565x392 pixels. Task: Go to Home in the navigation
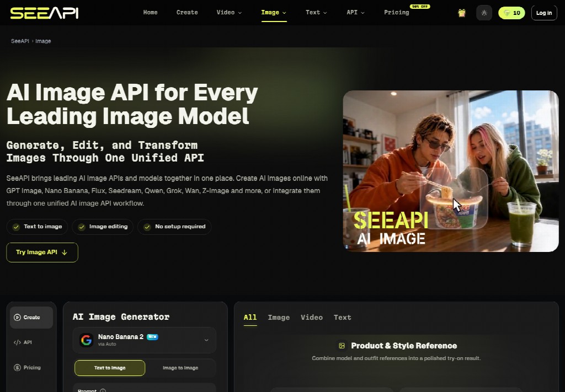150,12
